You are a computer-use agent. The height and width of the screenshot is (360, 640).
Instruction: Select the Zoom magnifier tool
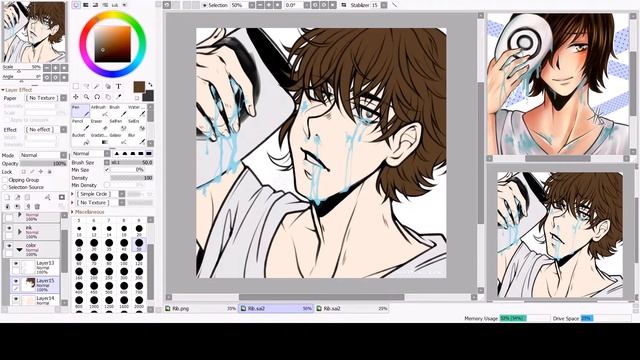[87, 97]
